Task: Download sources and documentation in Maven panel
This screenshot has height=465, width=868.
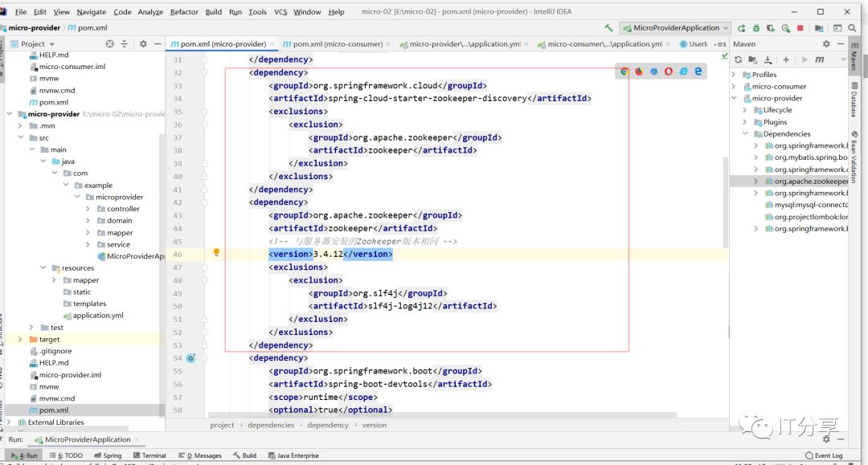Action: (x=768, y=59)
